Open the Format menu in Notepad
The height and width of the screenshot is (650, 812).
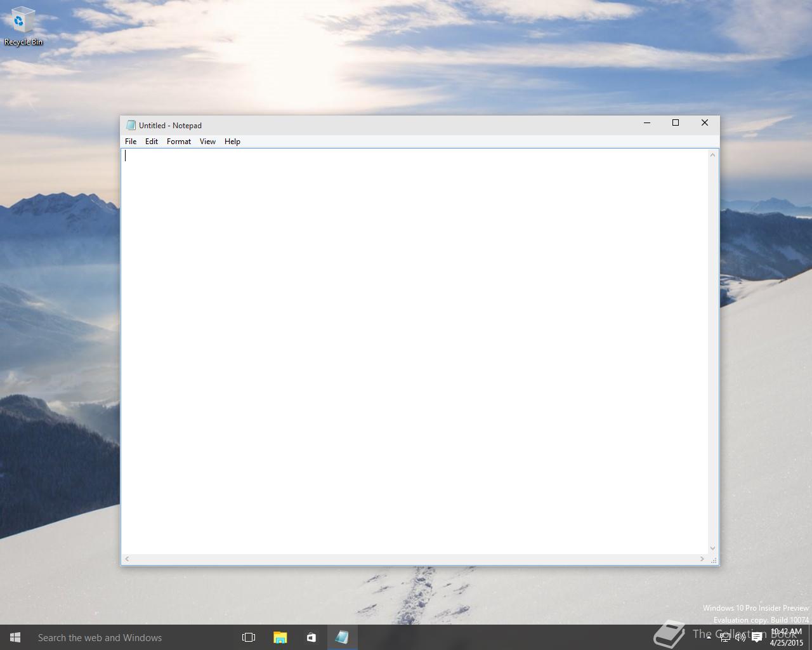click(179, 142)
